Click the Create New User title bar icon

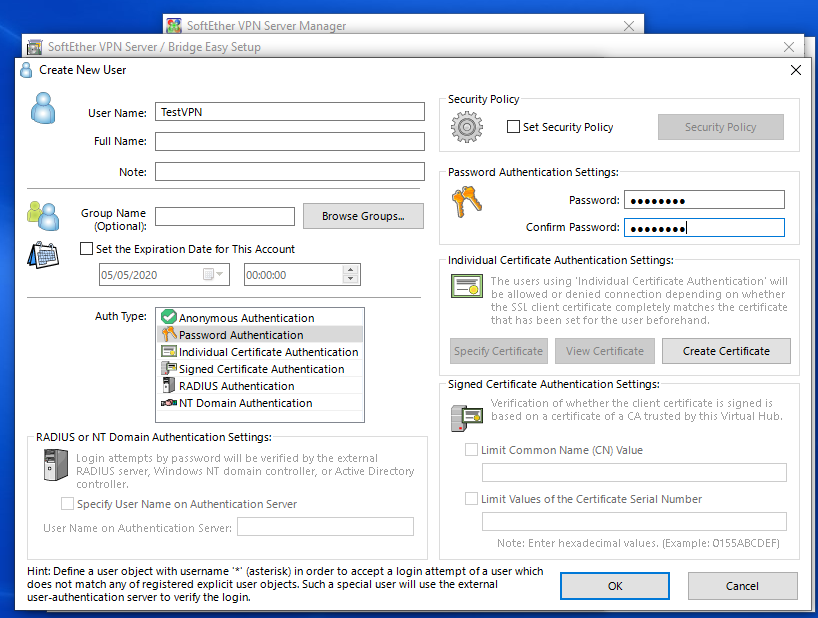coord(26,70)
